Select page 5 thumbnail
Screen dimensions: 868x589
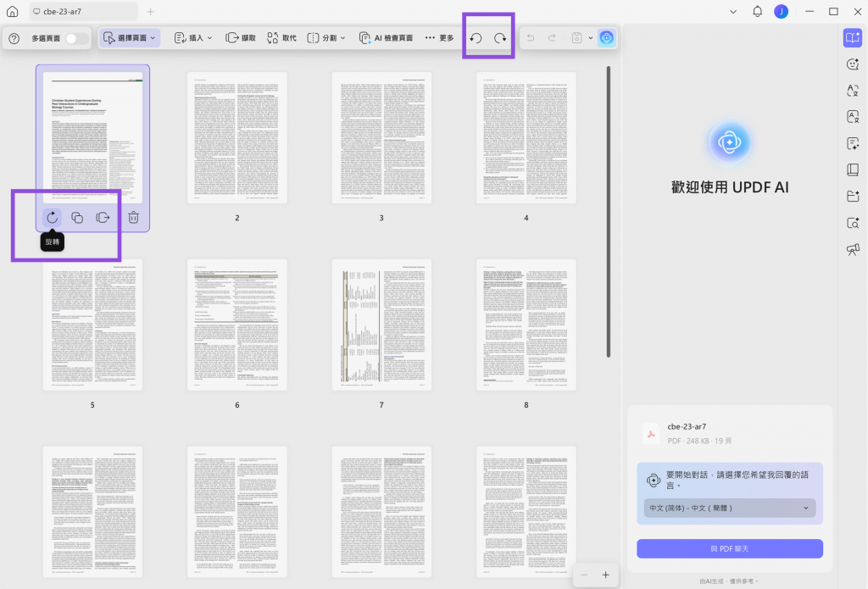[92, 325]
